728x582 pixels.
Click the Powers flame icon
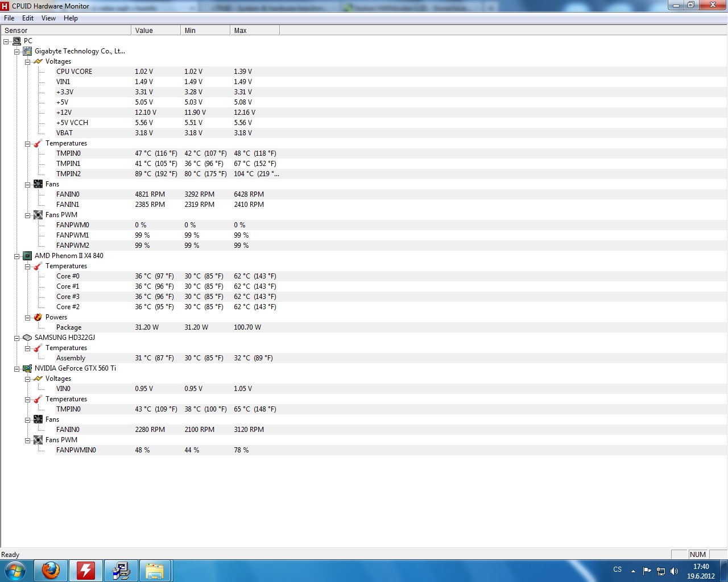point(38,317)
